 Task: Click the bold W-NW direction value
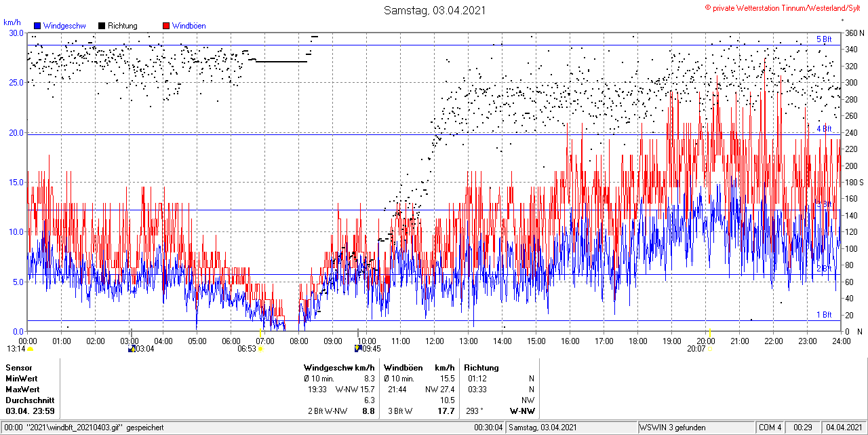coord(522,411)
